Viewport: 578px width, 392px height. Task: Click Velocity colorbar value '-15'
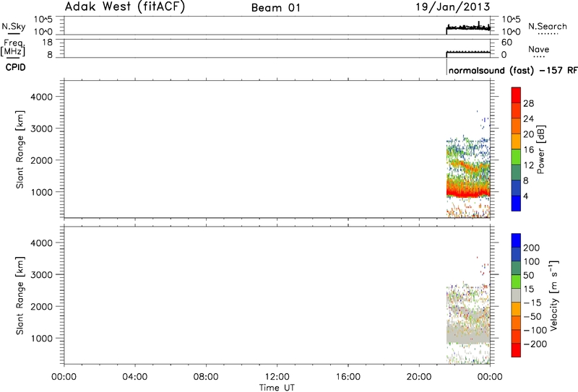(532, 302)
